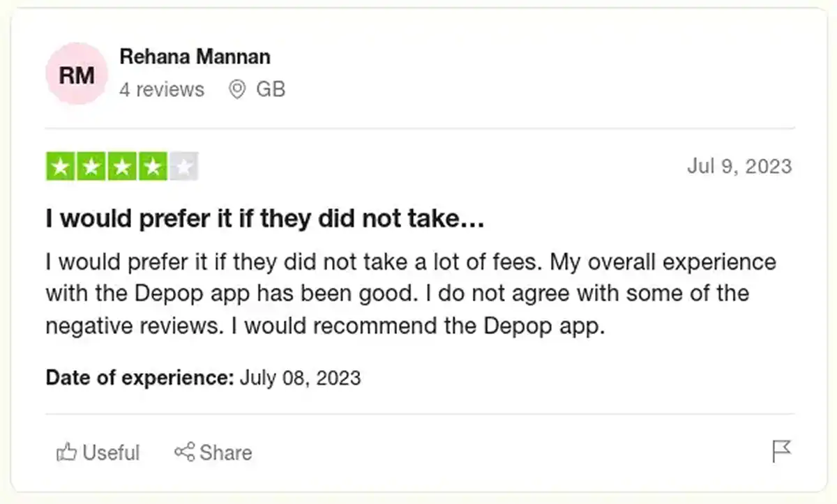Screen dimensions: 837x504
Task: Click the reviewer name Rehana Mannan
Action: pos(195,56)
